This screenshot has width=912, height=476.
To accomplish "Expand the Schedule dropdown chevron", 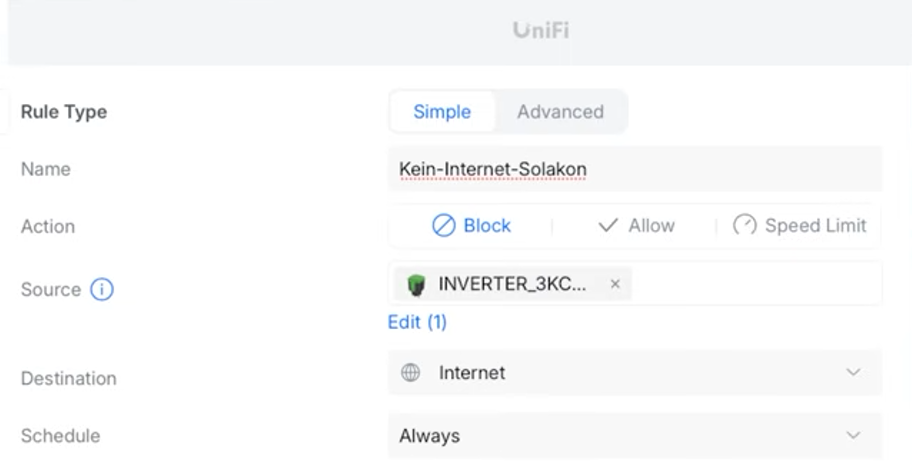I will [x=853, y=436].
